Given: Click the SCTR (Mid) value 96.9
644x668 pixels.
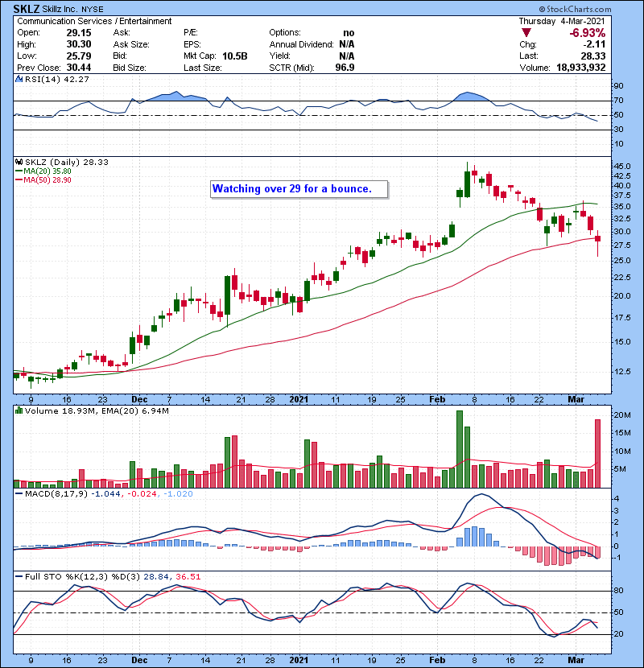Looking at the screenshot, I should (345, 68).
